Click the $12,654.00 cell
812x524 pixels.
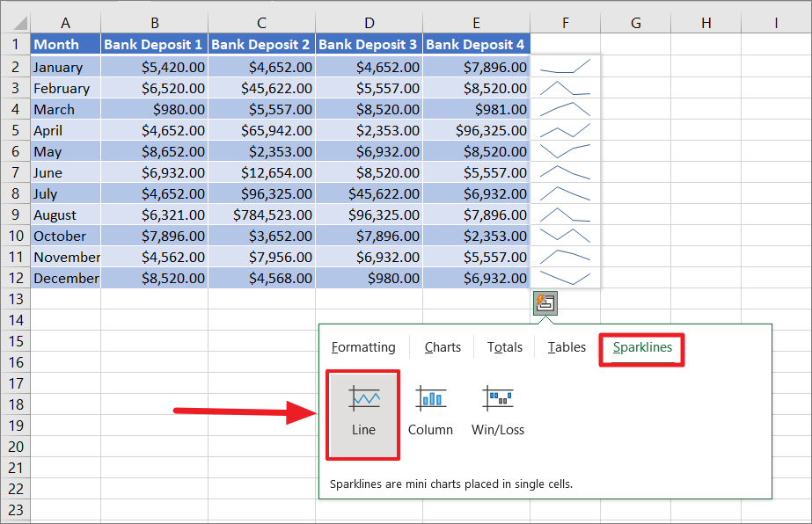coord(261,172)
